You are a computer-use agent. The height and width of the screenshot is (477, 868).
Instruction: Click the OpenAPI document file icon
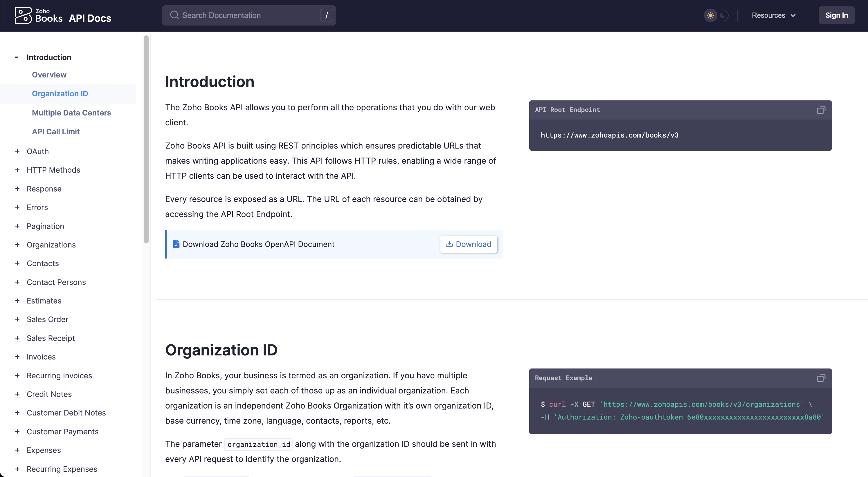point(176,244)
